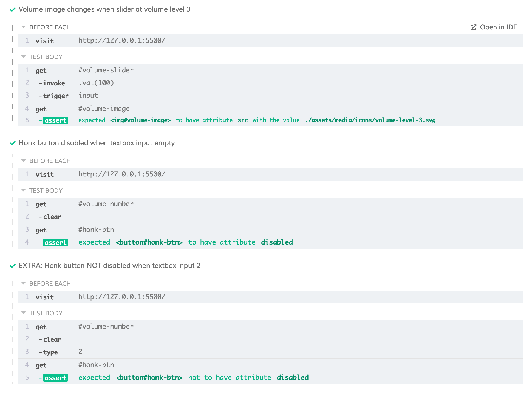Click assert 'not to have attribute disabled' row
This screenshot has width=532, height=393.
(x=270, y=378)
